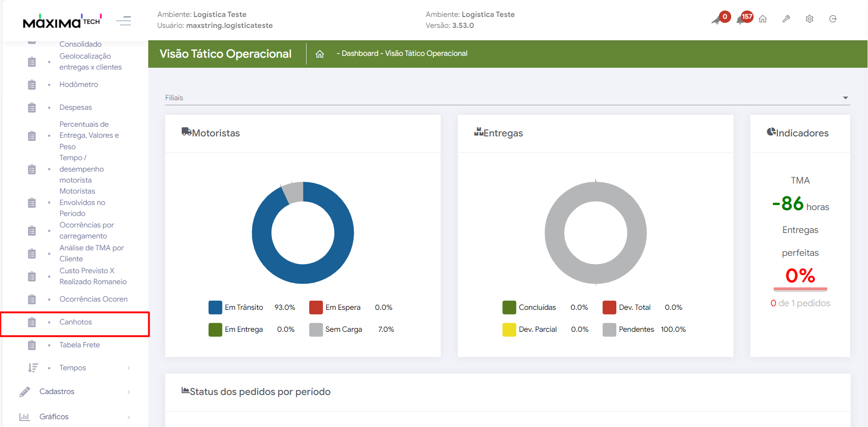
Task: Go to Despesas in the sidebar
Action: [75, 108]
